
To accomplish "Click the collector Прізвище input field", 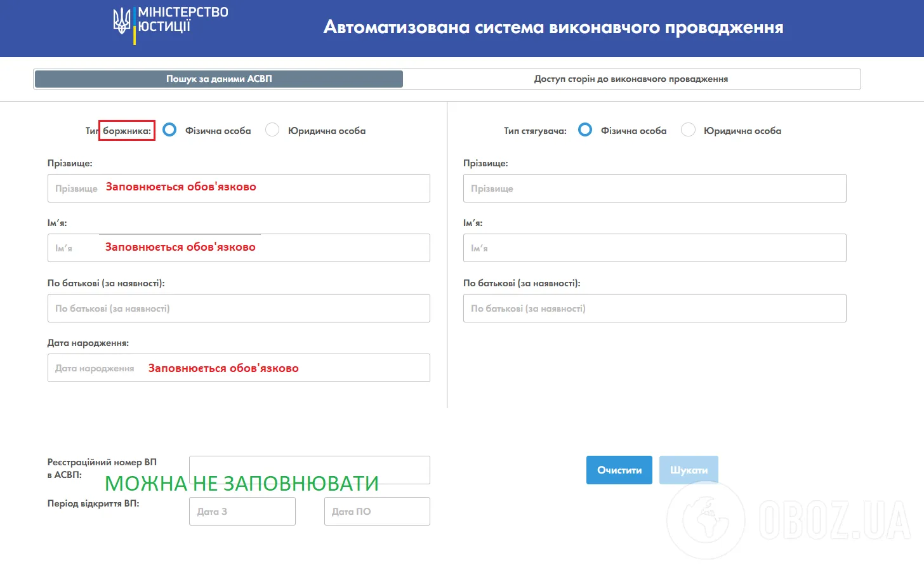I will [x=654, y=188].
